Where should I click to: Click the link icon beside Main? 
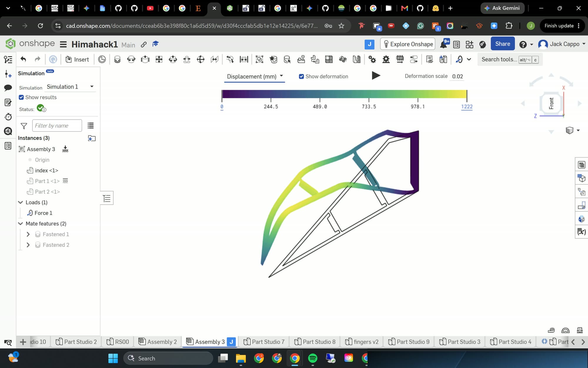[x=143, y=44]
